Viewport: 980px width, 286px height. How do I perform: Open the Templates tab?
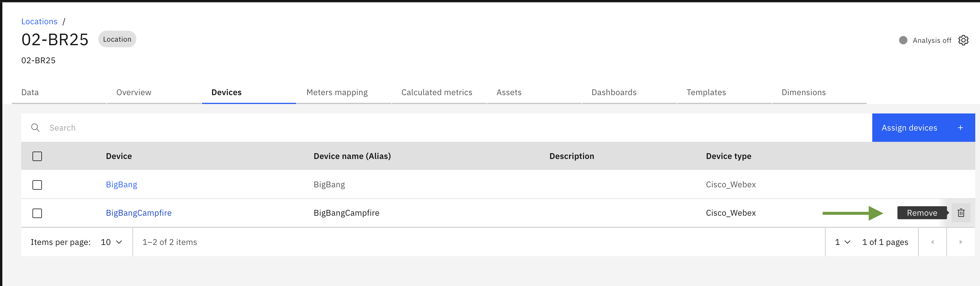click(x=724, y=92)
